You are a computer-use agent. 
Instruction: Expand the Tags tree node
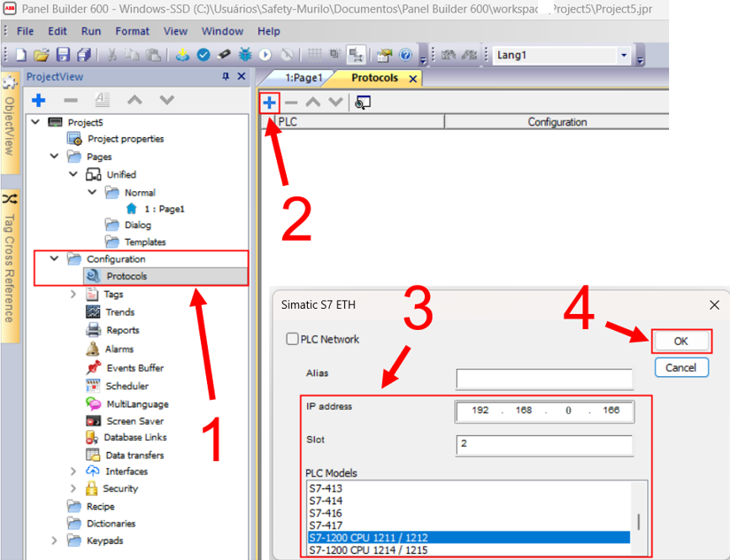tap(73, 294)
